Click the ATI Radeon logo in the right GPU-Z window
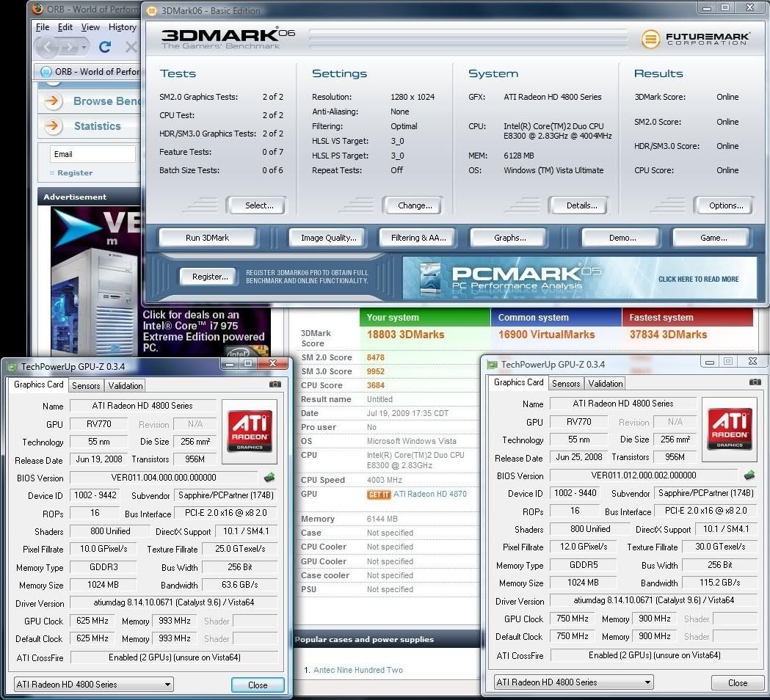This screenshot has height=700, width=770. tap(730, 429)
